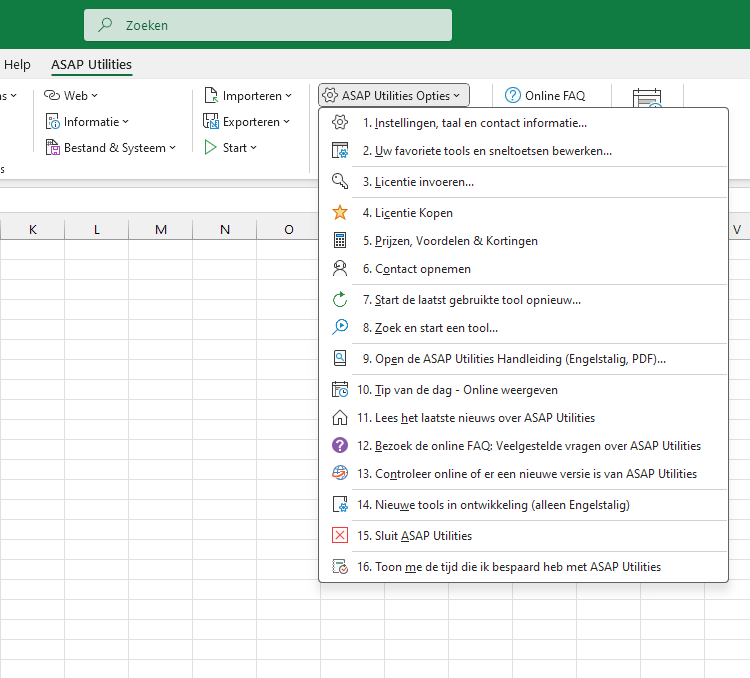Choose 2. Uw favoriete tools en sneltoetsen bewerken
The image size is (750, 678).
click(x=523, y=150)
